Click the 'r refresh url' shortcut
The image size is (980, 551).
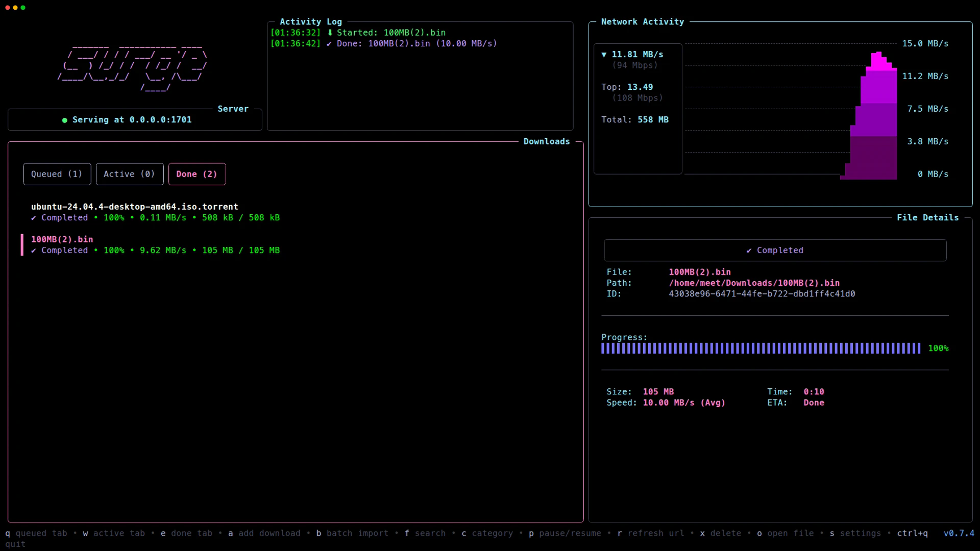(x=652, y=533)
